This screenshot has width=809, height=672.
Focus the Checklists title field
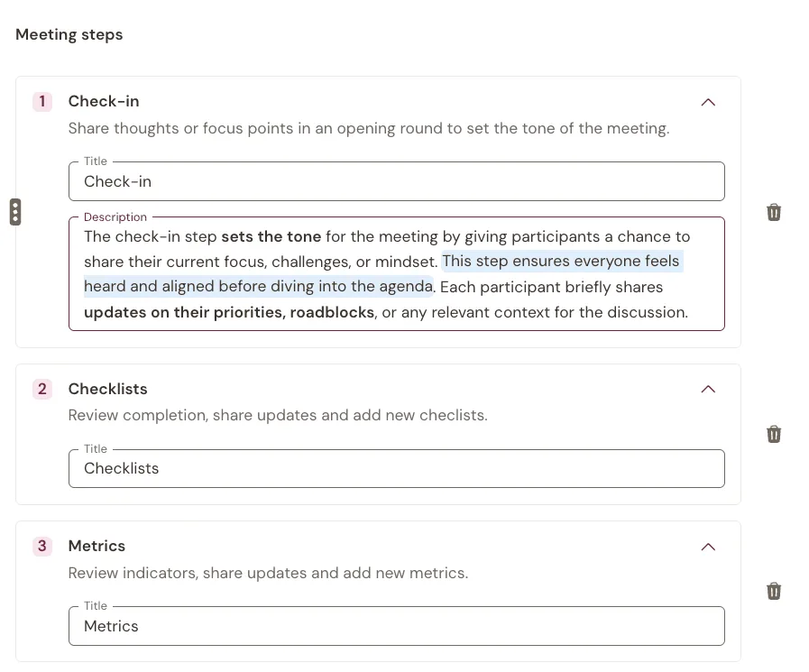(x=396, y=468)
